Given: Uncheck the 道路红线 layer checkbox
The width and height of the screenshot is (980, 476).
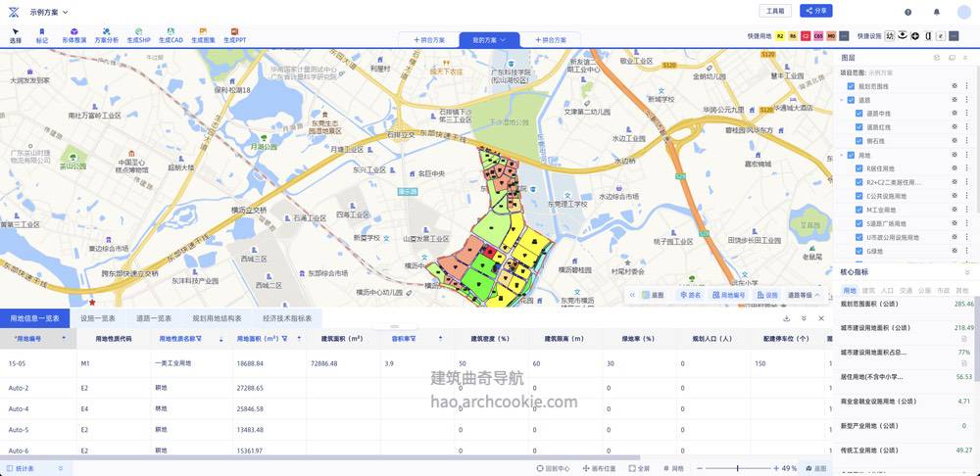Looking at the screenshot, I should tap(858, 127).
